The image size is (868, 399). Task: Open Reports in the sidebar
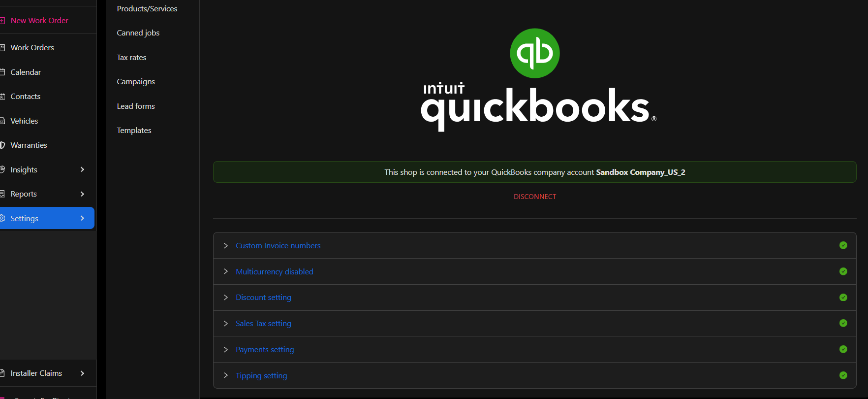(24, 194)
